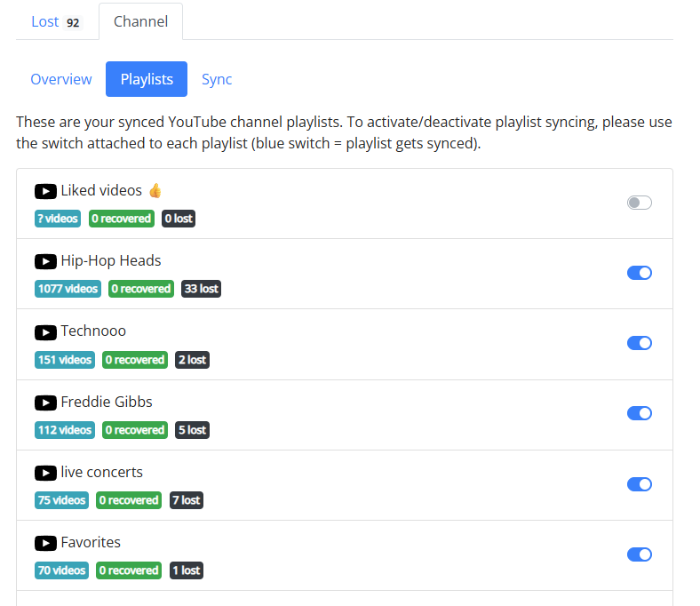700x606 pixels.
Task: Click the YouTube icon beside Favorites
Action: pos(45,543)
